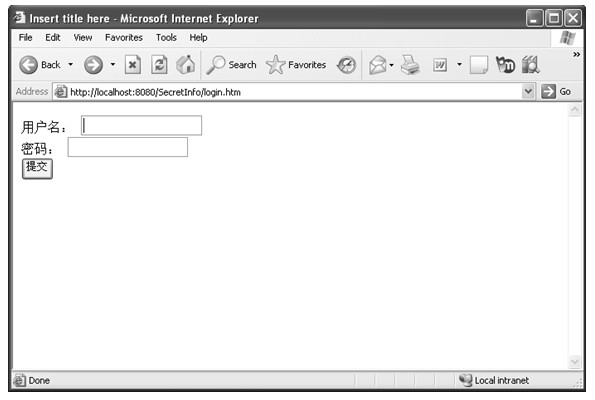595x400 pixels.
Task: Focus the 密码 password input field
Action: coord(128,147)
